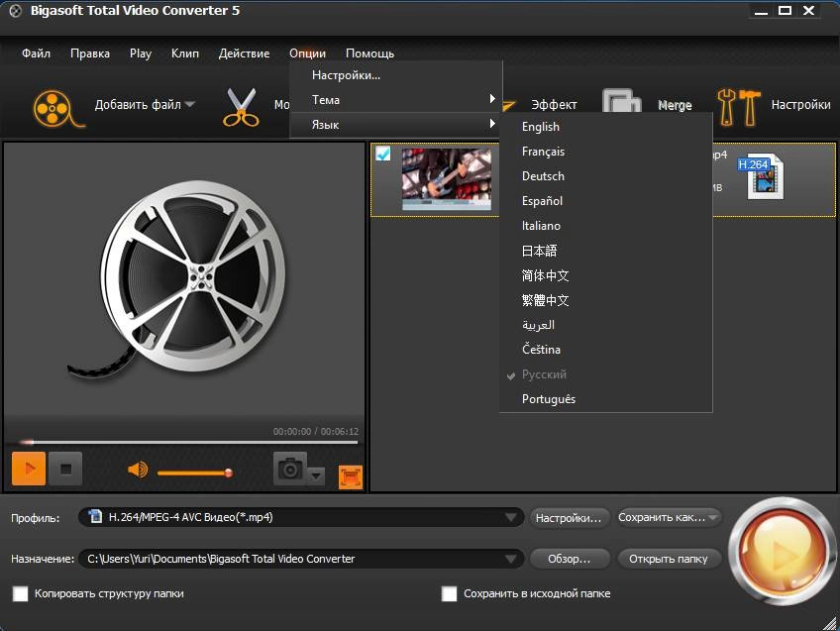The image size is (840, 631).
Task: Stop preview playback with the square button
Action: tap(65, 469)
